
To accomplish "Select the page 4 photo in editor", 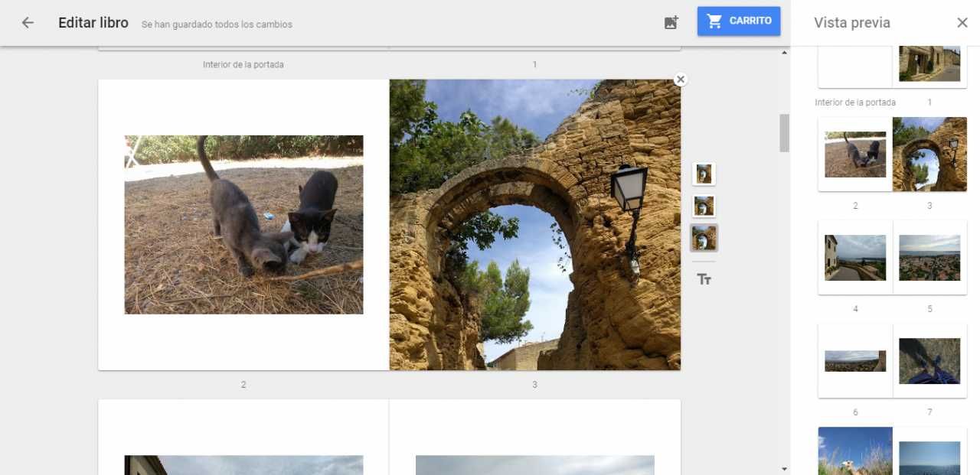I will 243,465.
